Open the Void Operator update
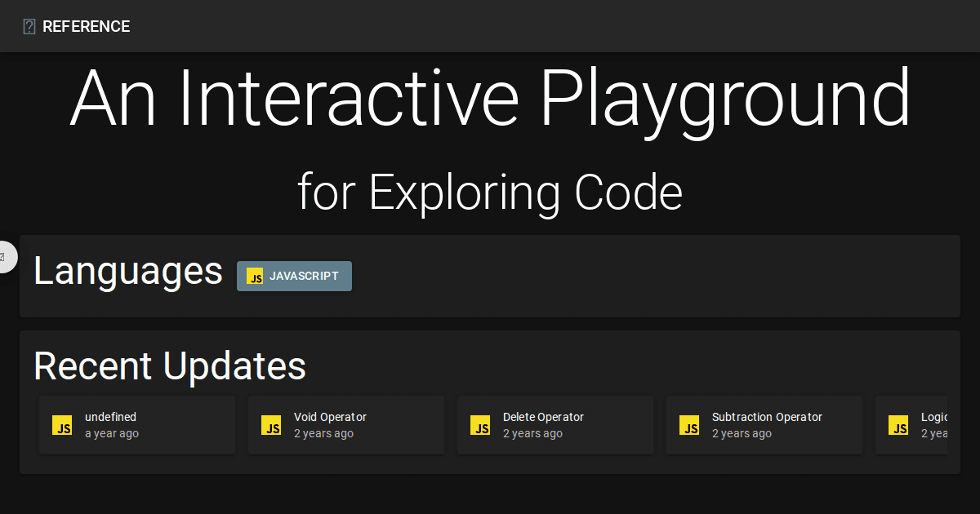The image size is (980, 514). coord(346,424)
